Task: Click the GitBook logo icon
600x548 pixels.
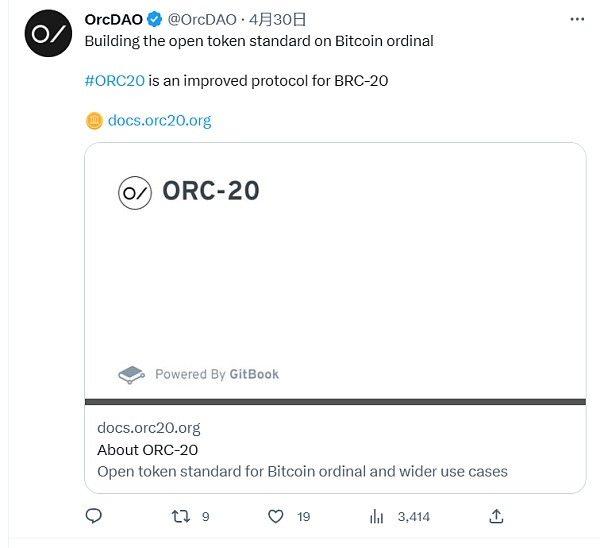Action: [131, 375]
